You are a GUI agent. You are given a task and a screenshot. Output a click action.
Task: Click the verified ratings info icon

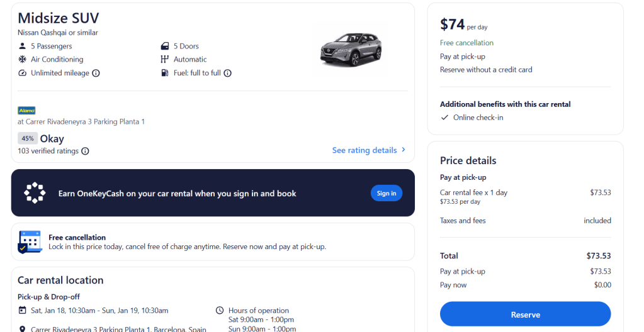(x=86, y=151)
